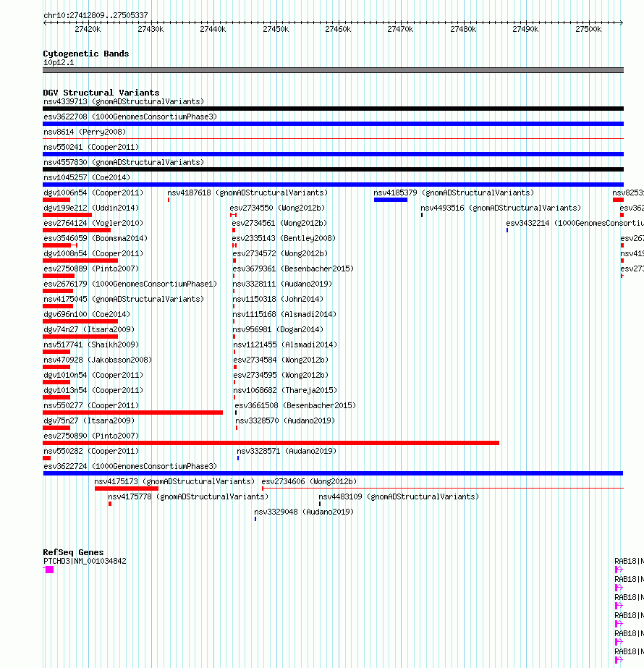Click esv2676179 1000GenomesConsortiumPhase1 label

coord(130,284)
